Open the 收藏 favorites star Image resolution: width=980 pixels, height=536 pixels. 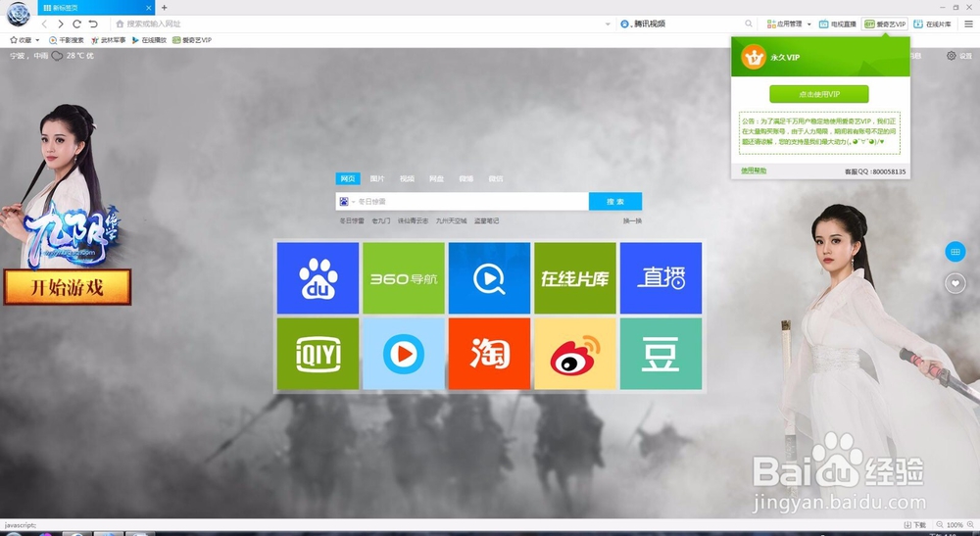(22, 40)
